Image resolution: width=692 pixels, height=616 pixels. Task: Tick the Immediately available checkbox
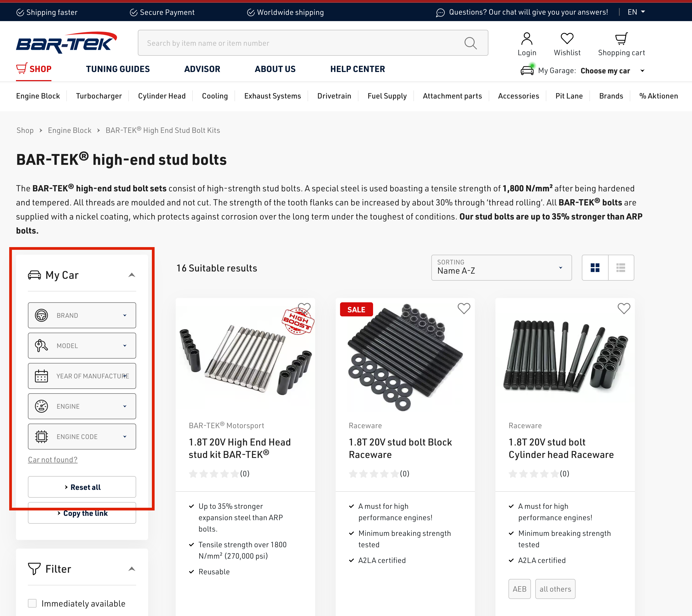32,603
